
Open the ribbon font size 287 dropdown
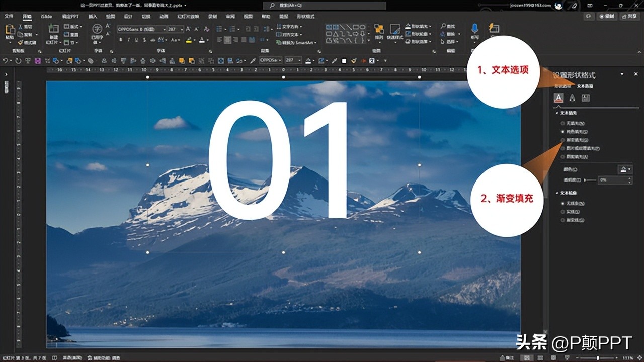182,29
